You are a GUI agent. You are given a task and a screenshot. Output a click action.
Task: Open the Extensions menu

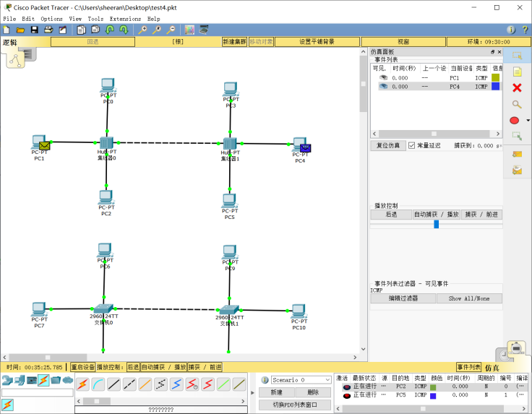coord(125,19)
